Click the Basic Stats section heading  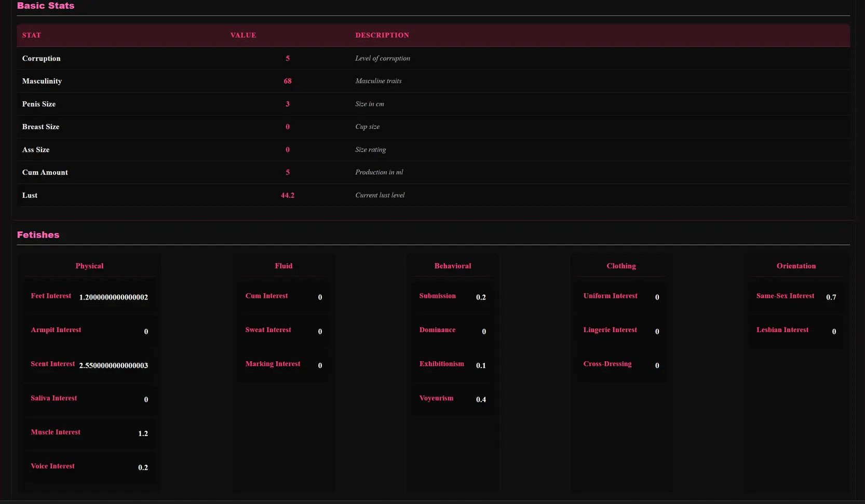pyautogui.click(x=46, y=6)
